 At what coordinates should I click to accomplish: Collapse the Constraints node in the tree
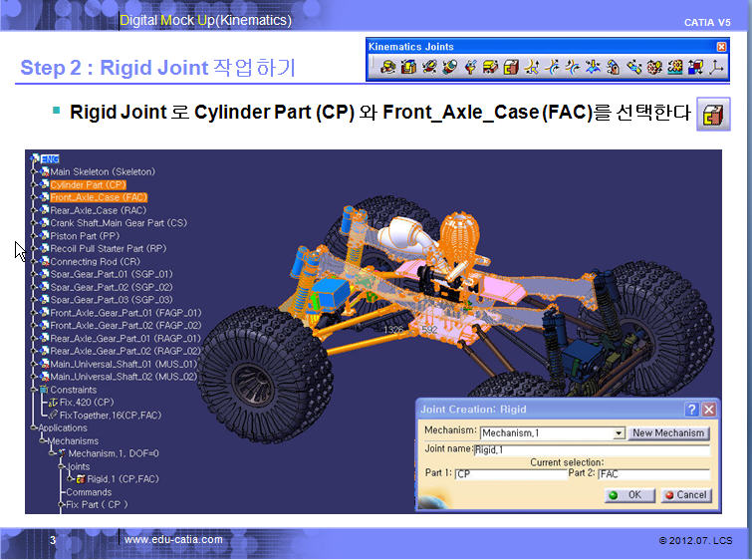point(34,390)
